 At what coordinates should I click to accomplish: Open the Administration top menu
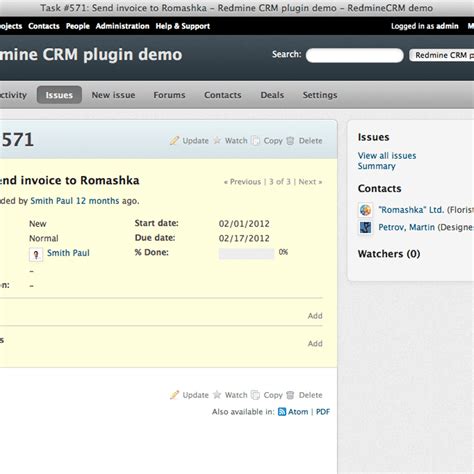pyautogui.click(x=122, y=26)
